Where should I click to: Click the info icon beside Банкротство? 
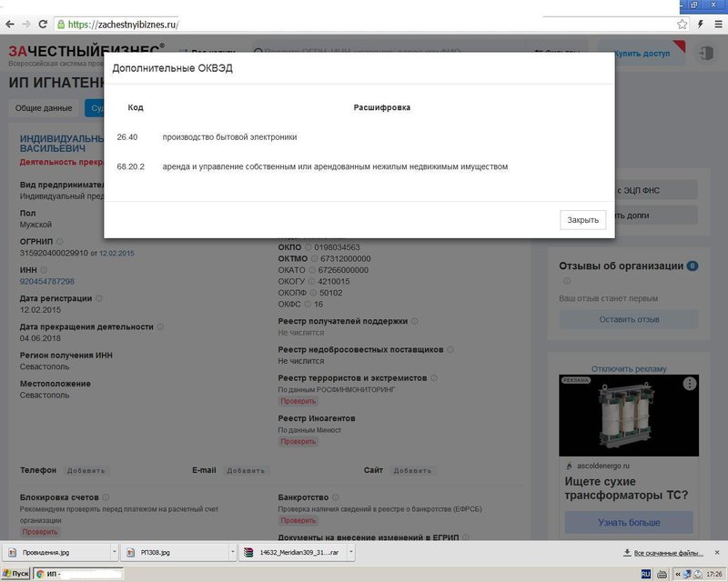point(335,497)
